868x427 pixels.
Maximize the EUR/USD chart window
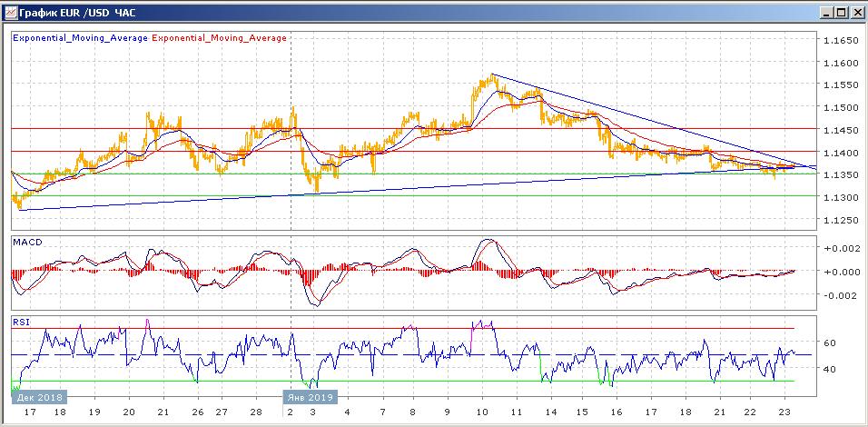841,12
